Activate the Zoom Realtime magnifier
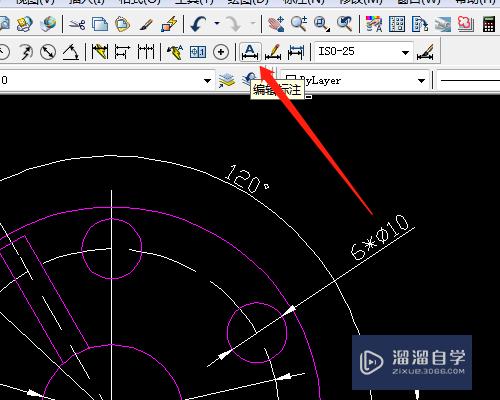The height and width of the screenshot is (400, 500). pyautogui.click(x=299, y=24)
